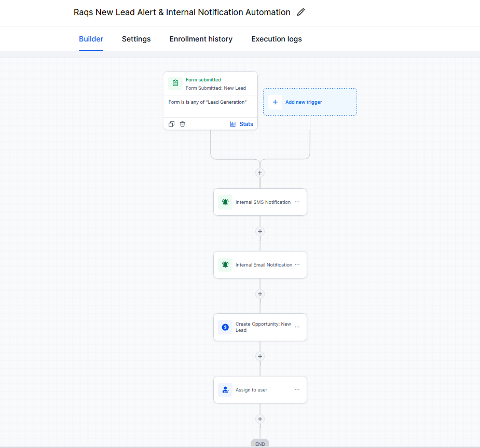Add a step above Create Opportunity
The height and width of the screenshot is (448, 480).
point(260,294)
